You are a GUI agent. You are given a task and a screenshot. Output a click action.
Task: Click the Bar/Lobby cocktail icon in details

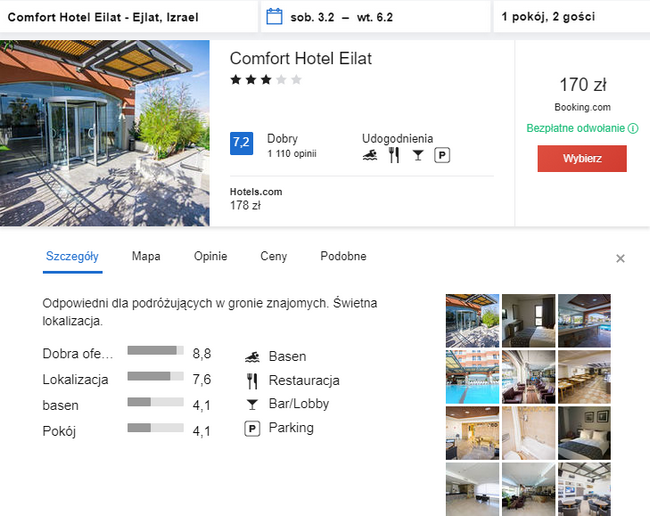pyautogui.click(x=252, y=405)
